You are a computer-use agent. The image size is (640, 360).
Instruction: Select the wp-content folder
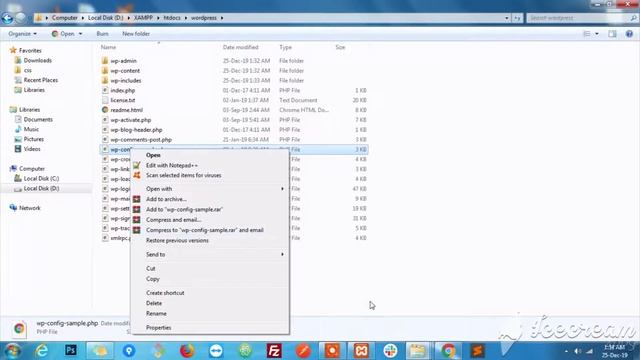point(125,71)
